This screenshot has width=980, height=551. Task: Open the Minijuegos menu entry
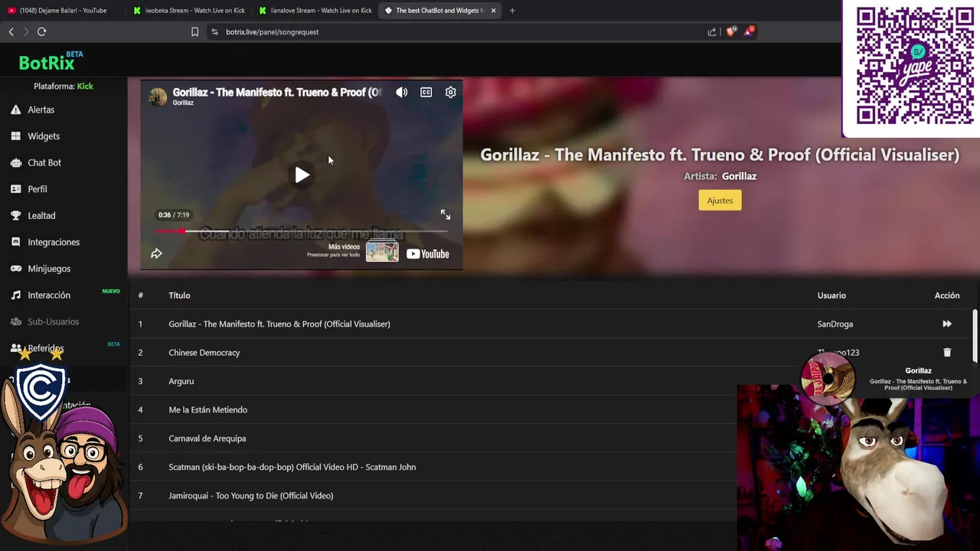tap(49, 269)
